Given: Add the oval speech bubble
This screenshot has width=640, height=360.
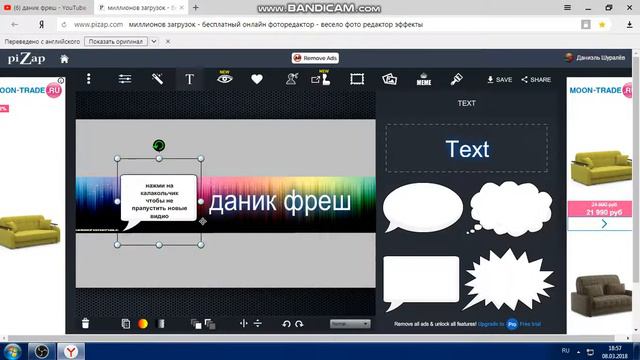Looking at the screenshot, I should (423, 208).
